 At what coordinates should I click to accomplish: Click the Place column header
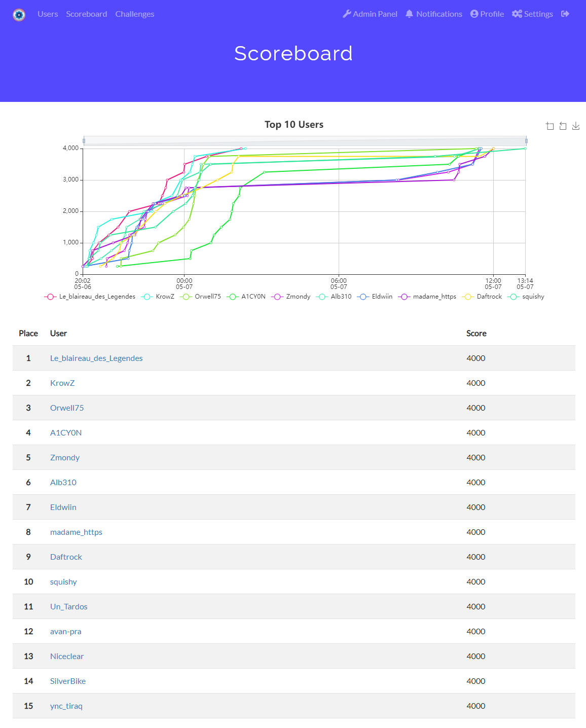pyautogui.click(x=28, y=334)
